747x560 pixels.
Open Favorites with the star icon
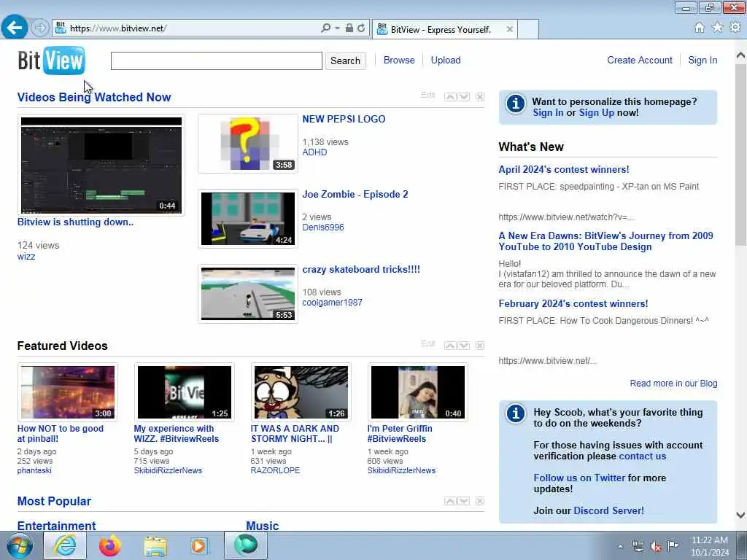pos(717,28)
